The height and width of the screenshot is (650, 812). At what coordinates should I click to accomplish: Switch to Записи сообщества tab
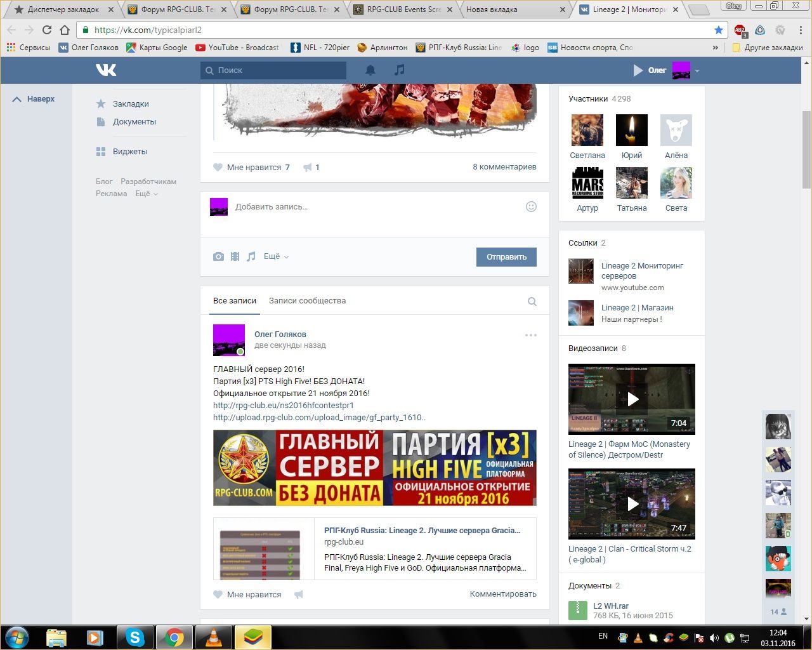(x=307, y=301)
